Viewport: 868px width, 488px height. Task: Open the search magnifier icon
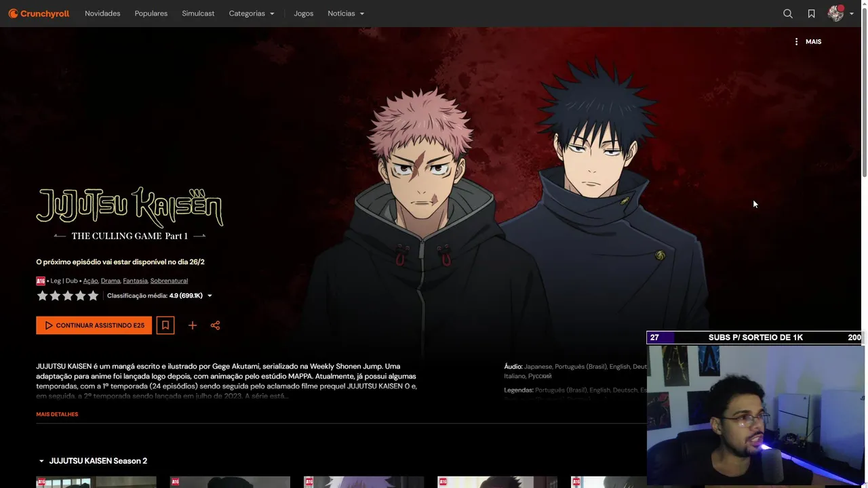[x=788, y=14]
